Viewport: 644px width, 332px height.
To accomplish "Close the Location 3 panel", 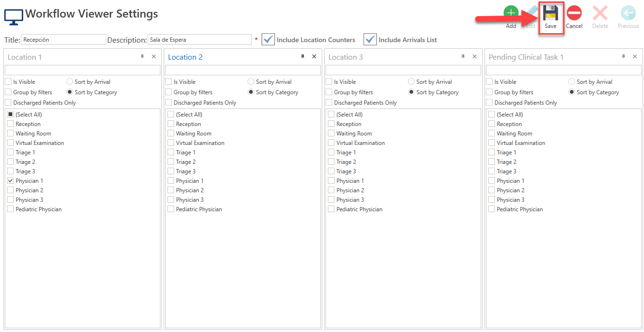I will pos(475,56).
